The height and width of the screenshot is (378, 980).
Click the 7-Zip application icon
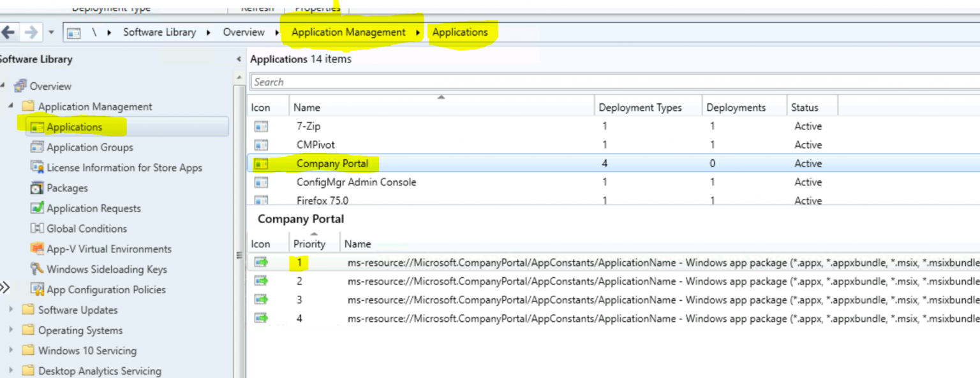pyautogui.click(x=262, y=126)
